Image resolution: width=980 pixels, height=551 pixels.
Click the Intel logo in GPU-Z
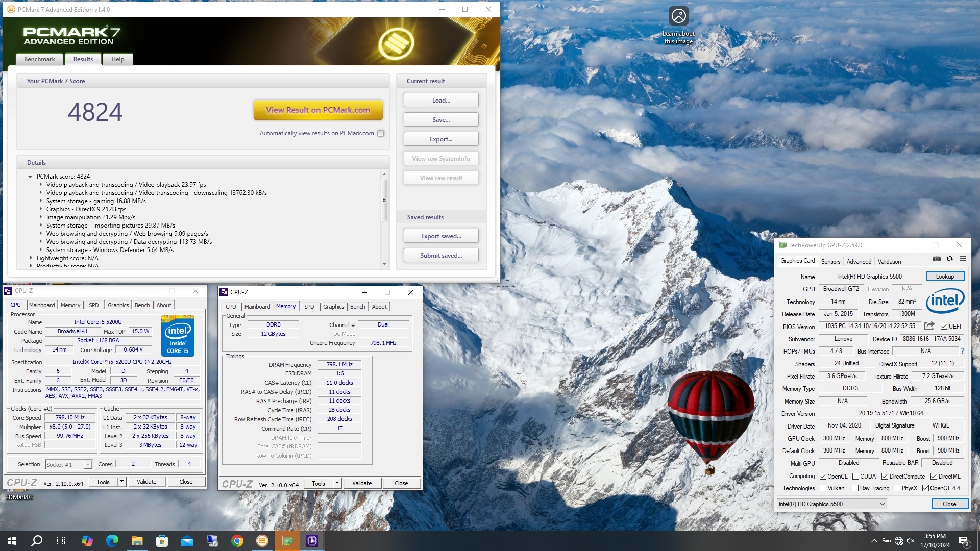click(x=945, y=300)
